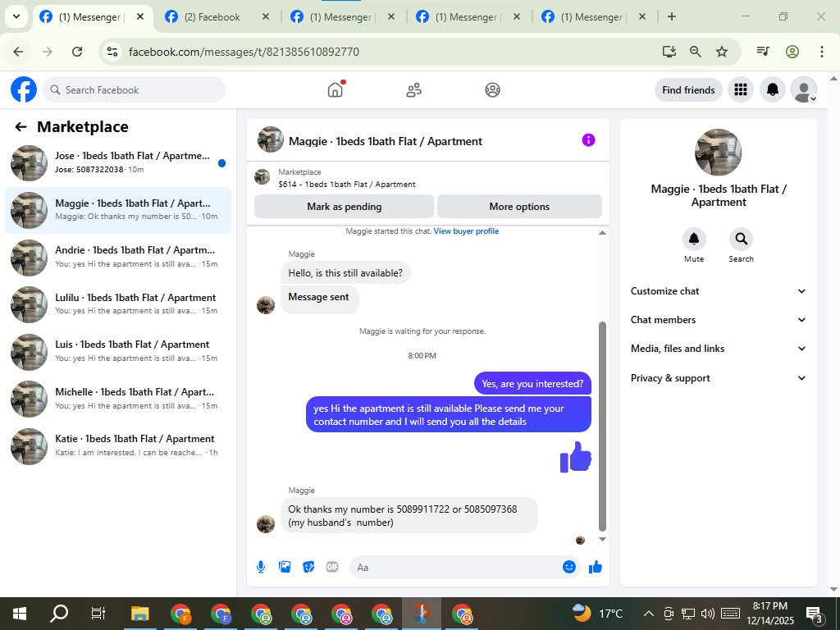This screenshot has height=630, width=840.
Task: Attach a photo or file icon
Action: point(285,567)
